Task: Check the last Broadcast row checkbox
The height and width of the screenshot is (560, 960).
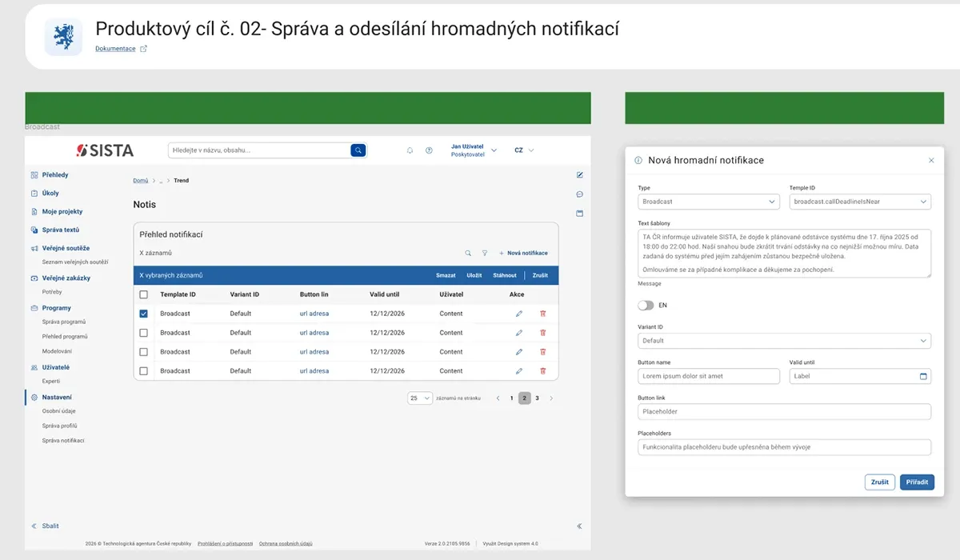Action: pos(144,371)
